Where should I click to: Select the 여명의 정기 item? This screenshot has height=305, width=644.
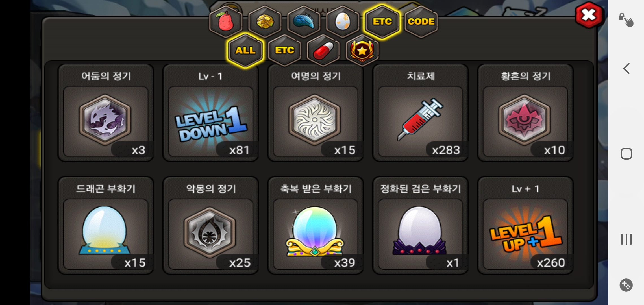click(316, 113)
